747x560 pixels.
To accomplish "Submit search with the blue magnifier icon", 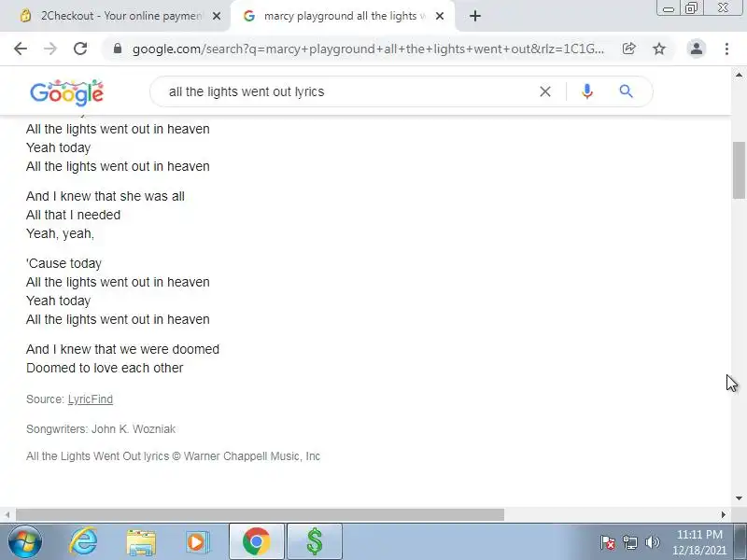I will [626, 91].
